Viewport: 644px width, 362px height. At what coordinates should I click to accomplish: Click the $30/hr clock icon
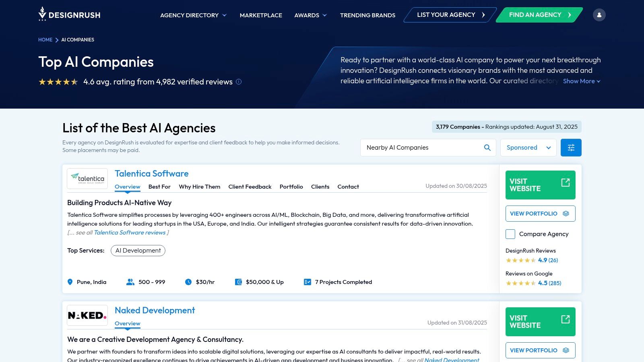188,282
